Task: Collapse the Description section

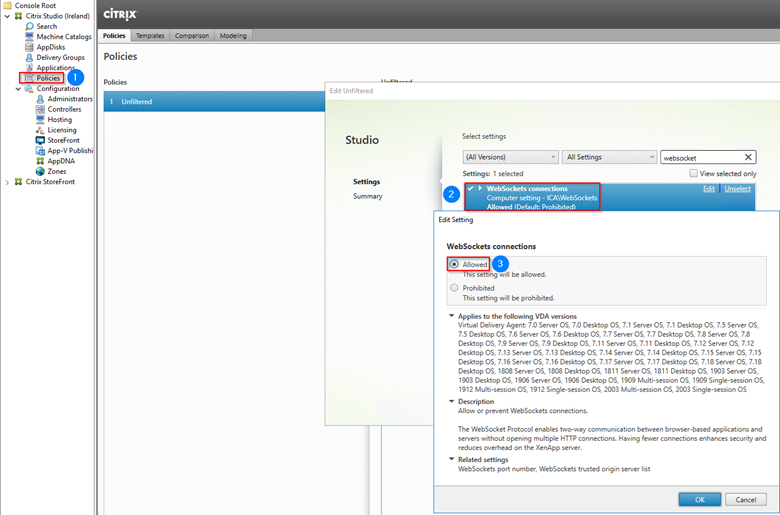Action: tap(452, 401)
